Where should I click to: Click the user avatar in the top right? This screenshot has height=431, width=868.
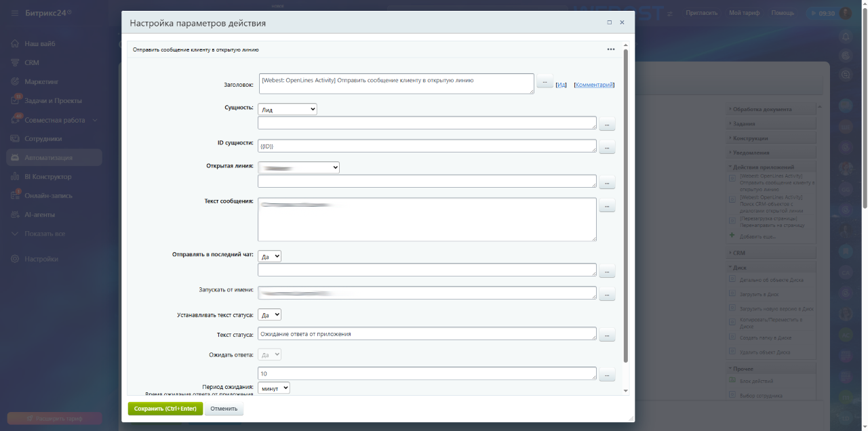click(x=846, y=13)
